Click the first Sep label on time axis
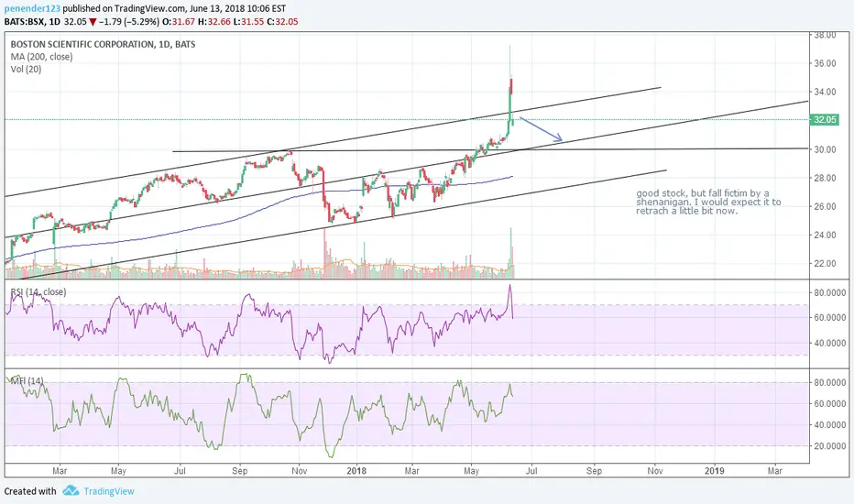 [240, 471]
